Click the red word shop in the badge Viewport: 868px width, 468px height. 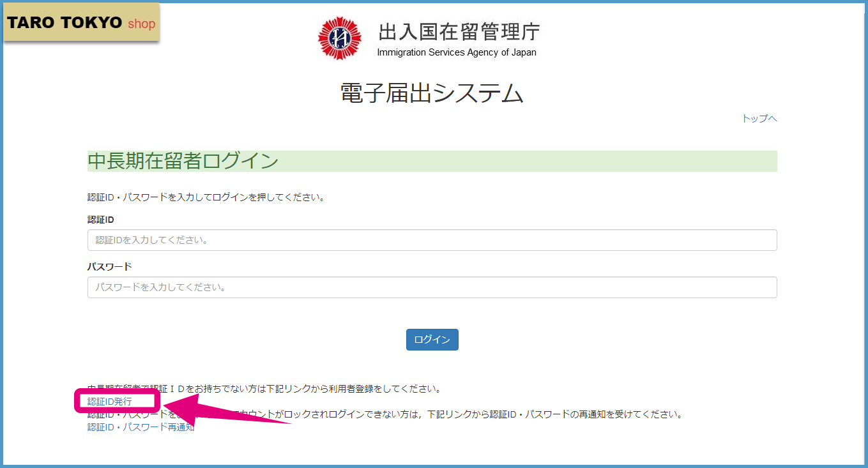141,24
